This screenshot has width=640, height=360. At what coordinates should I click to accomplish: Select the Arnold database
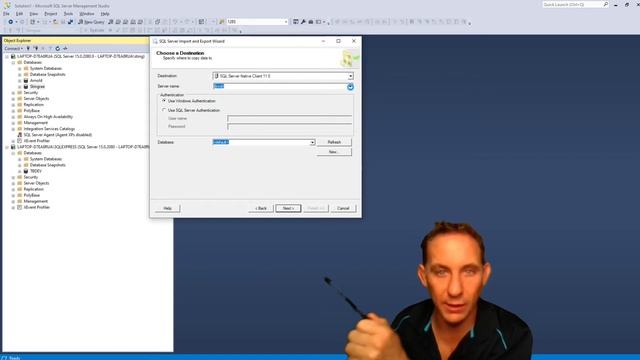tap(36, 80)
